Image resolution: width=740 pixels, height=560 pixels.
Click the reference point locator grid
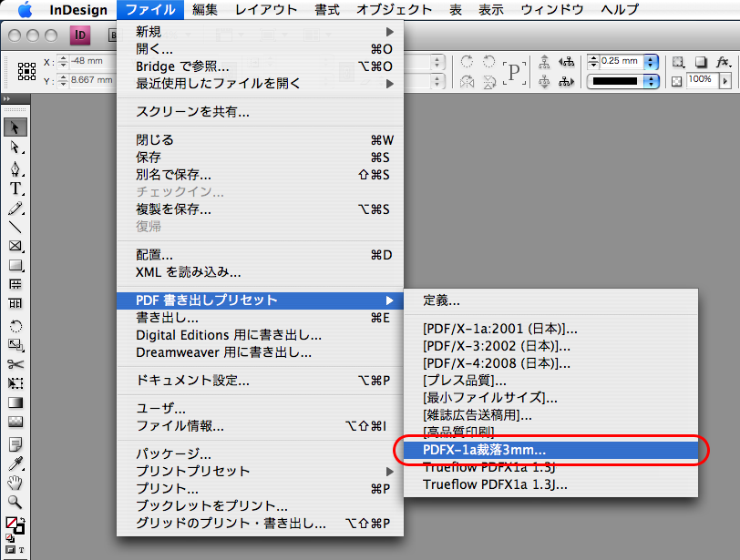[27, 71]
